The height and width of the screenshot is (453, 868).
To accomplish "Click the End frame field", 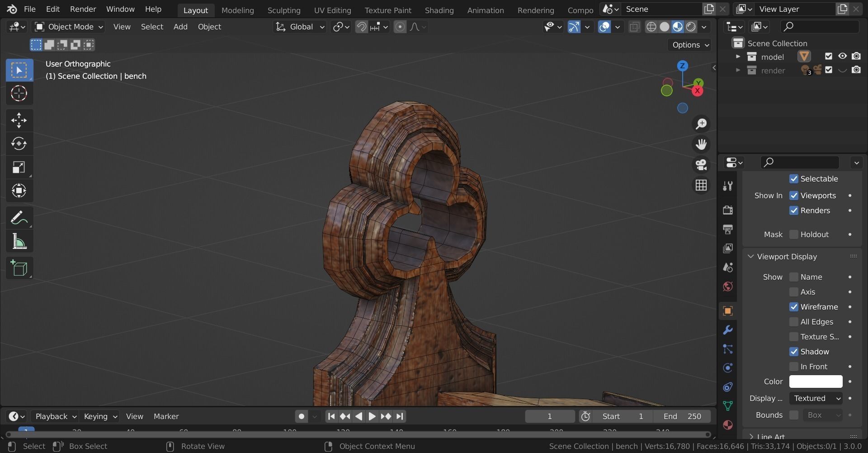I will 682,416.
